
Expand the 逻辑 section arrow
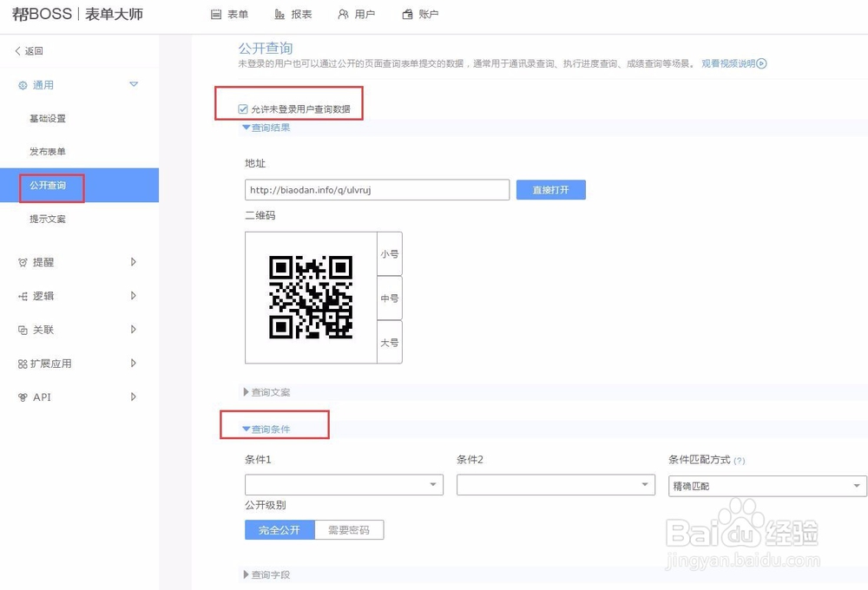click(x=134, y=296)
